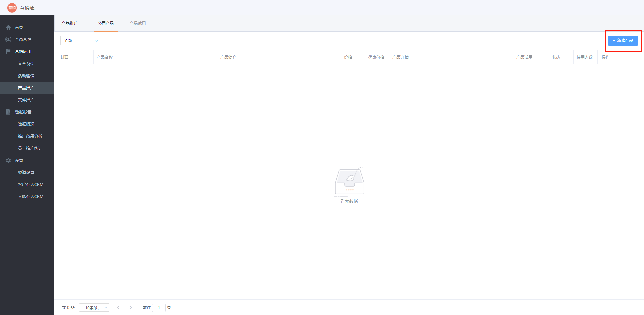The height and width of the screenshot is (315, 644).
Task: Click the empty inbox illustration
Action: coord(349,181)
